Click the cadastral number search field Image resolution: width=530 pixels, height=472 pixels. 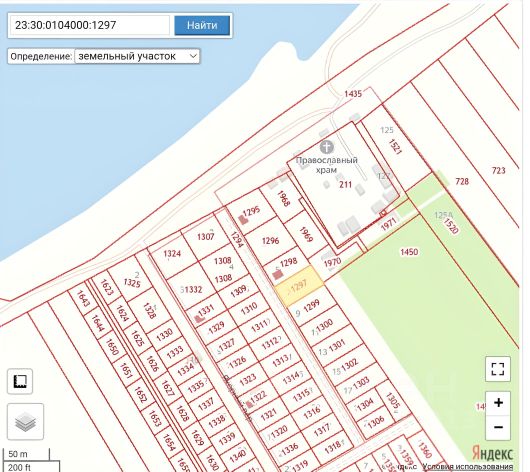90,25
